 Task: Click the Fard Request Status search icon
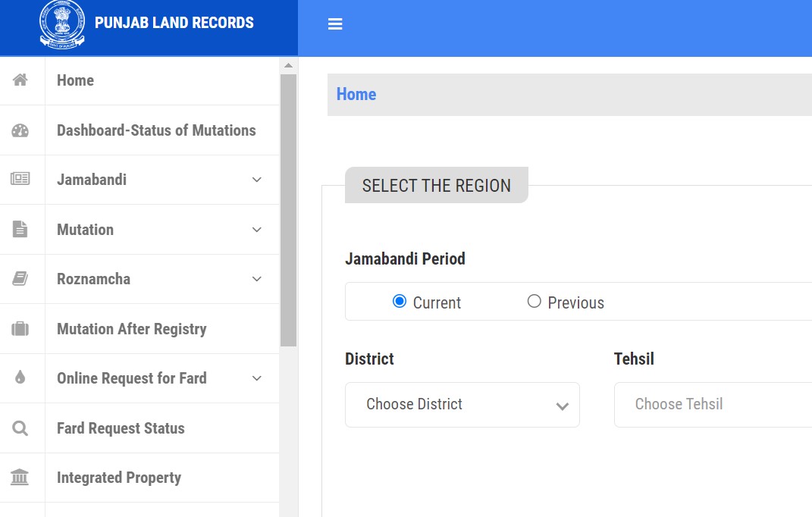coord(22,428)
